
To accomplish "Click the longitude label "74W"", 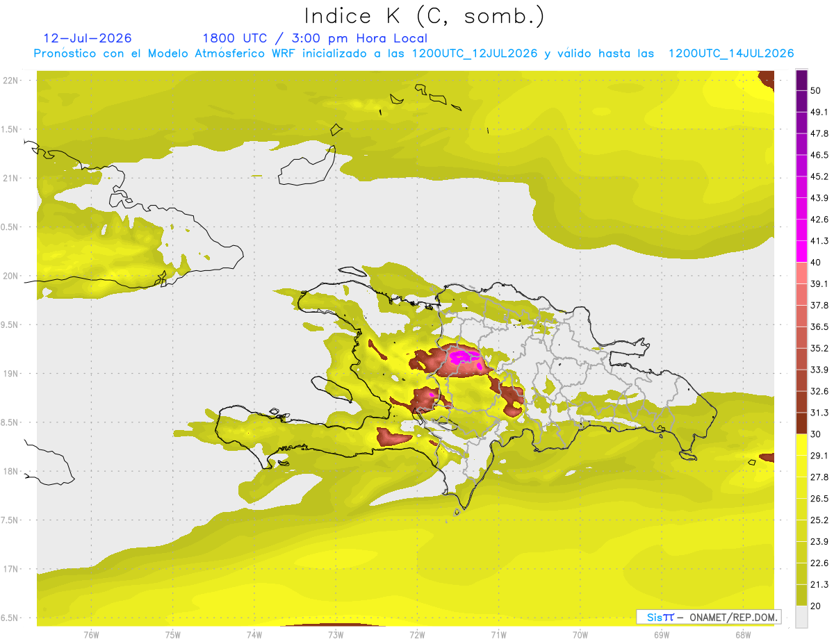I will click(254, 634).
